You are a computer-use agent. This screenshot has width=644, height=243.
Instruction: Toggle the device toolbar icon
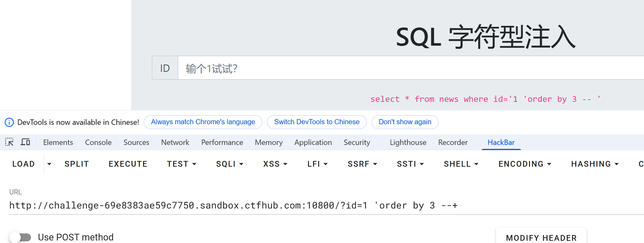25,142
